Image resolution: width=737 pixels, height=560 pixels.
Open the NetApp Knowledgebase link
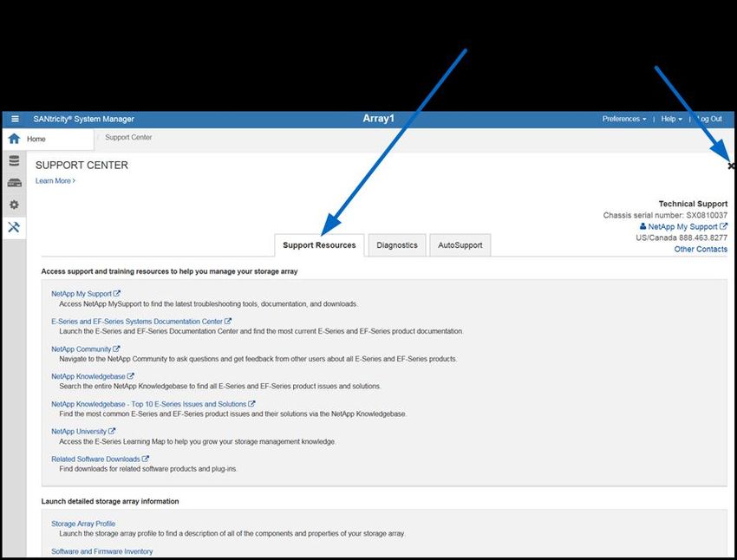tap(88, 376)
